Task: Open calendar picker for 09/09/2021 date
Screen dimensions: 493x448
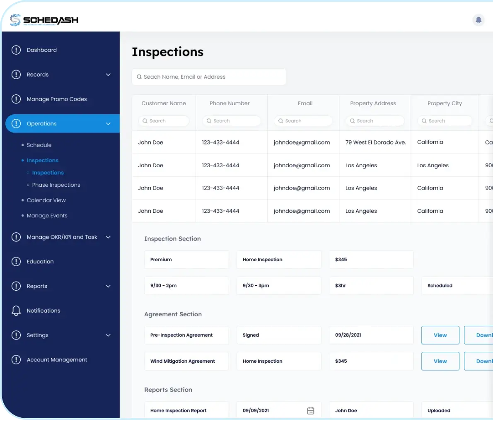Action: point(310,410)
